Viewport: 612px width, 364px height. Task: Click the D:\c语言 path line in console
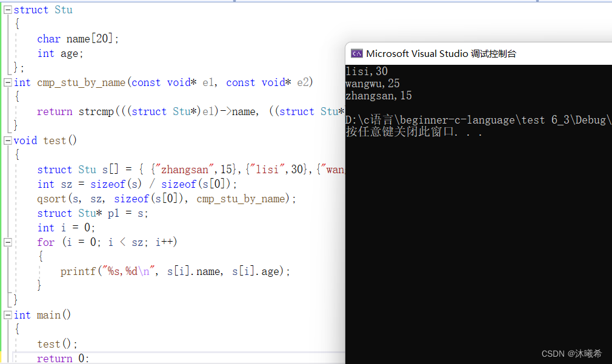click(479, 120)
